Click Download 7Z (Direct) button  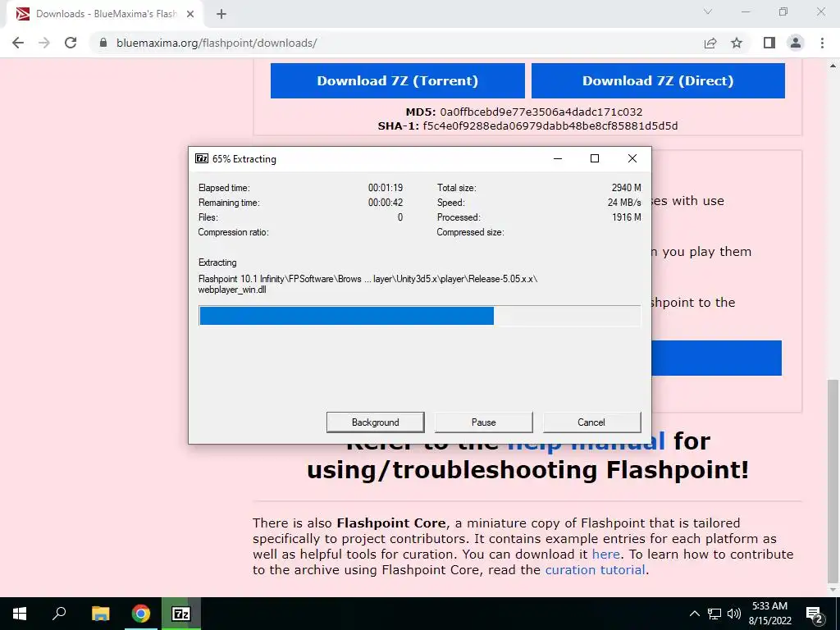(658, 81)
